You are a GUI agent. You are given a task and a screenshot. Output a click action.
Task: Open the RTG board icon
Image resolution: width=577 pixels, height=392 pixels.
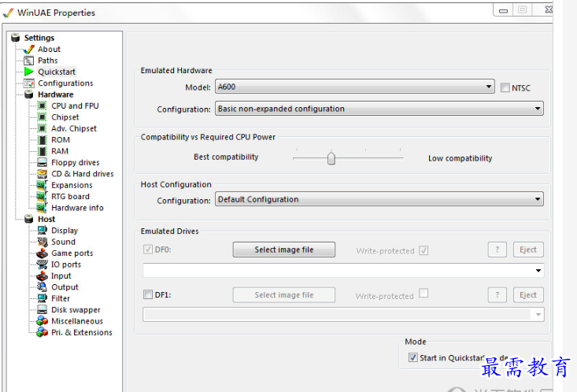tap(42, 197)
